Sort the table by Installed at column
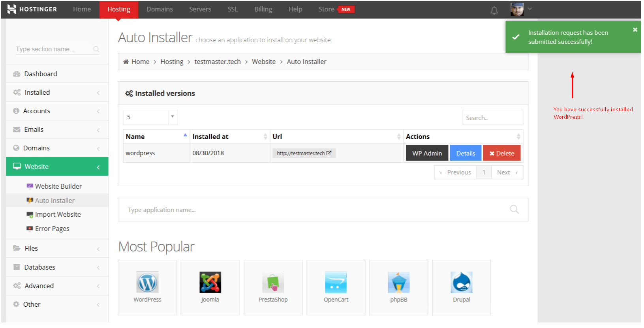Image resolution: width=644 pixels, height=328 pixels. point(230,137)
